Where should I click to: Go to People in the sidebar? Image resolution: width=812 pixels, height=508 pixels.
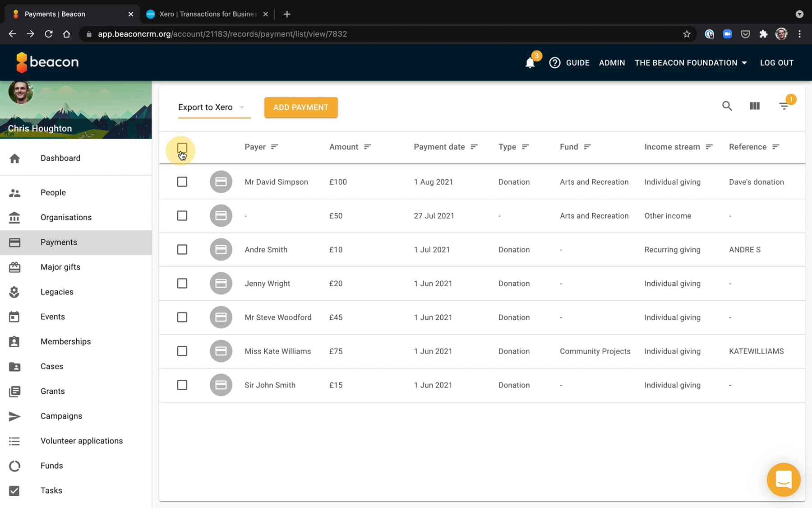53,192
